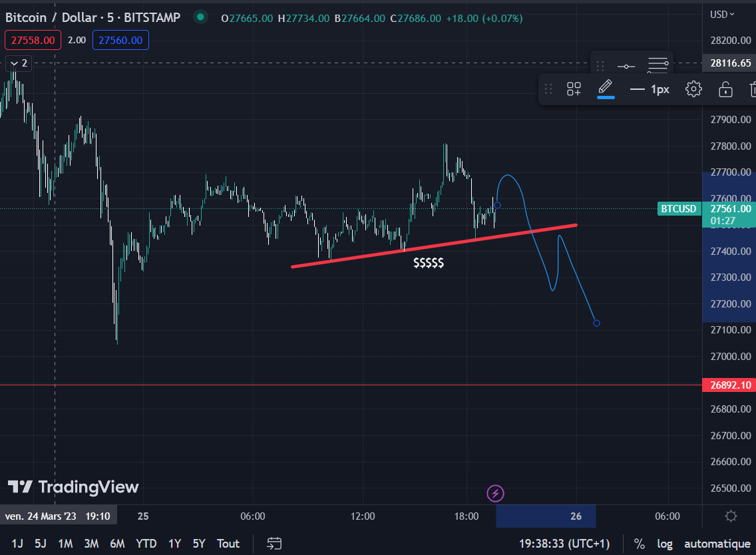Open drawing settings gear in floating toolbar
The width and height of the screenshot is (756, 555).
(693, 89)
